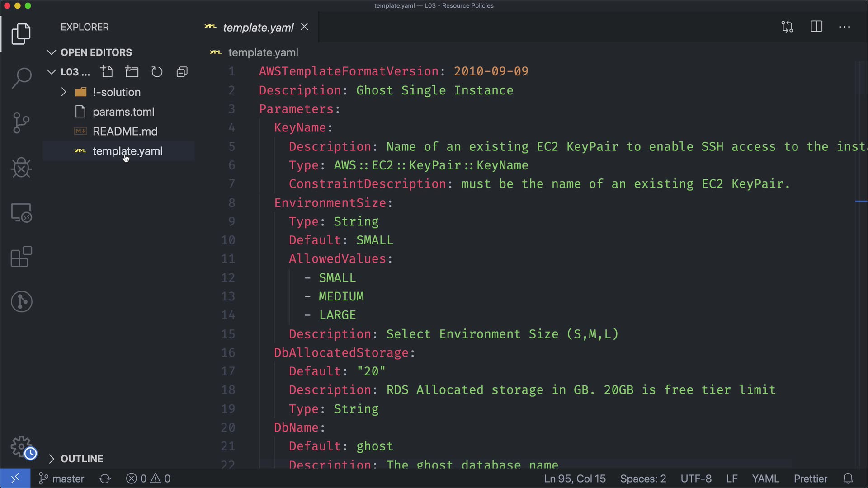Viewport: 868px width, 488px height.
Task: Toggle split editor layout
Action: click(x=816, y=27)
